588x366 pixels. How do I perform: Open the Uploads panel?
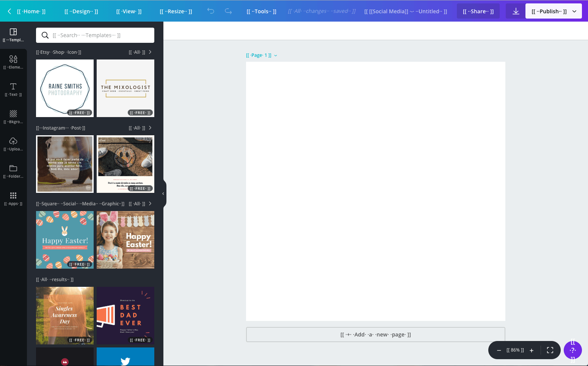(x=13, y=144)
